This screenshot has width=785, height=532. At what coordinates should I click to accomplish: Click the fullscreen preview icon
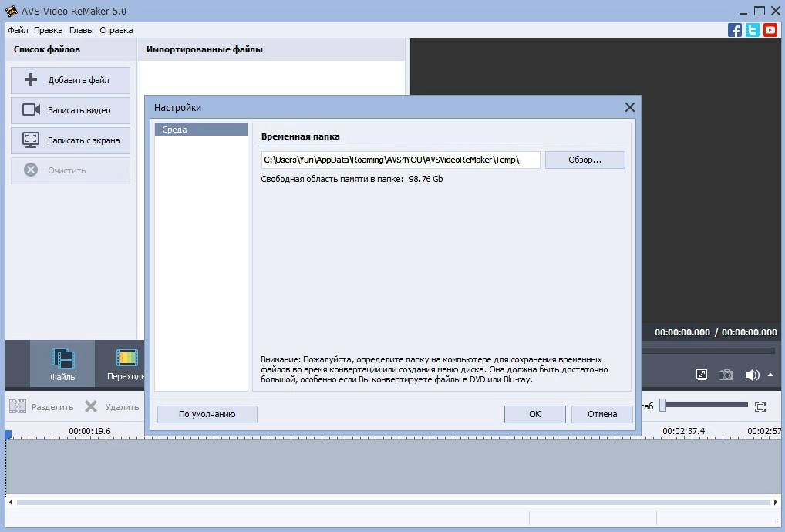pos(702,375)
